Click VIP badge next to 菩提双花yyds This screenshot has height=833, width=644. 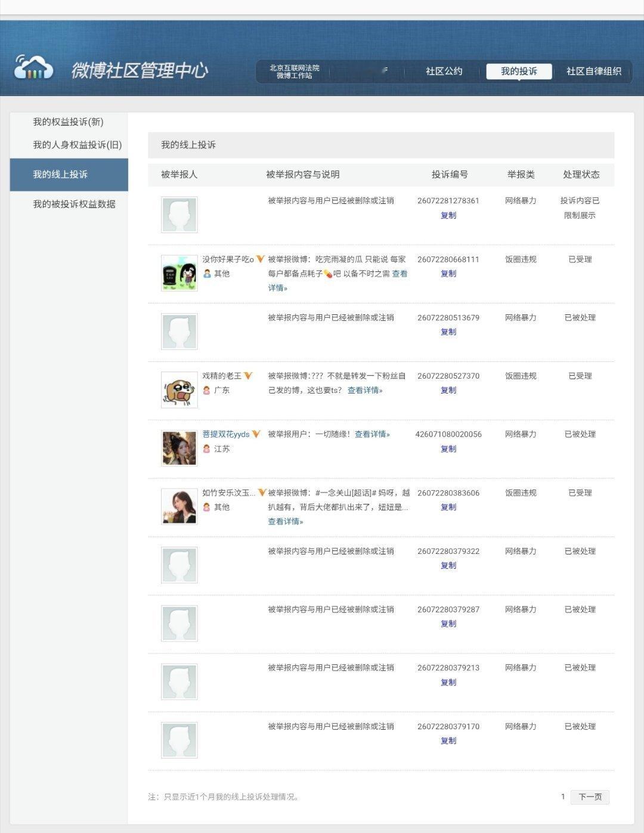tap(256, 434)
